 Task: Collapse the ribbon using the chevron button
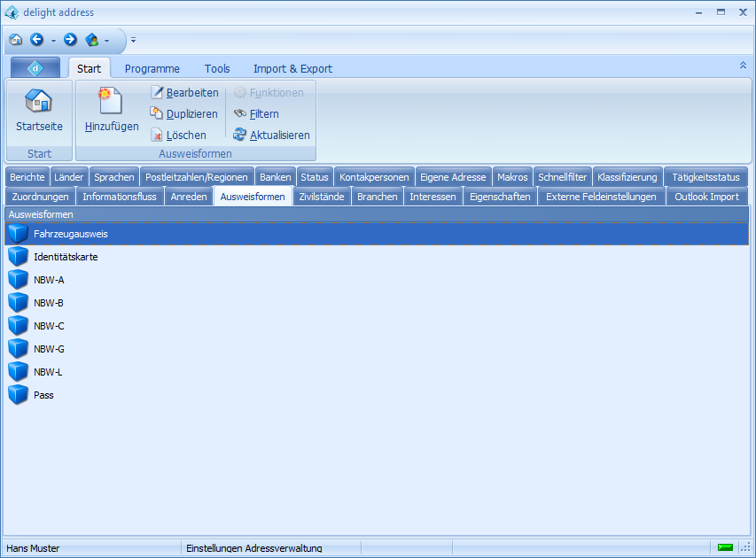click(x=743, y=66)
